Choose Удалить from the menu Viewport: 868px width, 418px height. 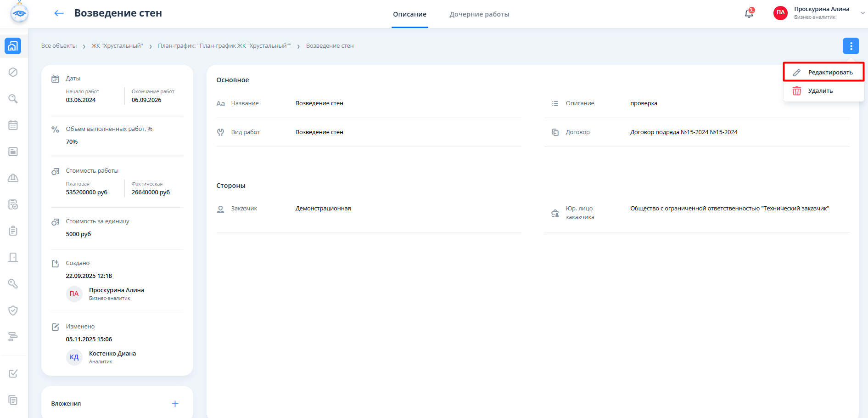click(820, 91)
